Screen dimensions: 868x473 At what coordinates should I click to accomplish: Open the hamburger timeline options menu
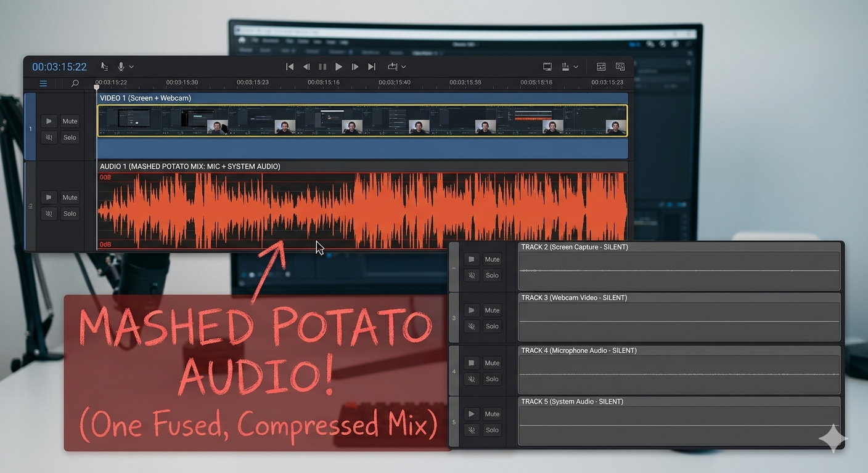click(43, 83)
